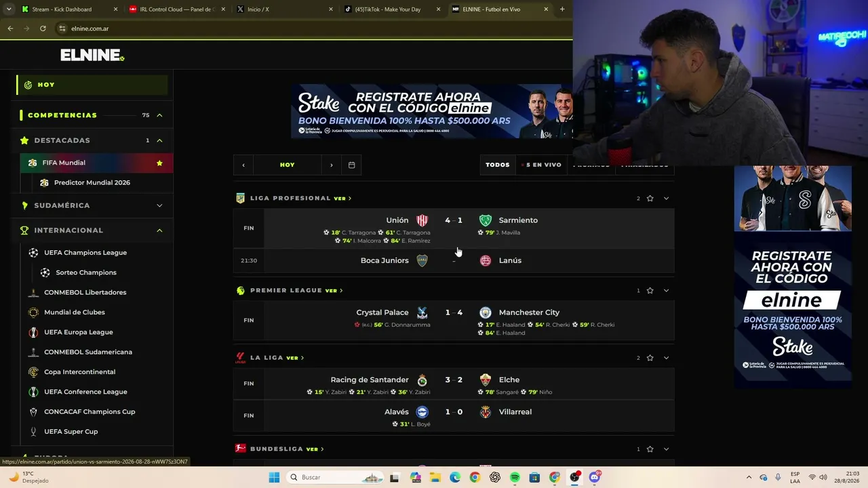
Task: Select UEFA Europa League competition
Action: (x=79, y=332)
